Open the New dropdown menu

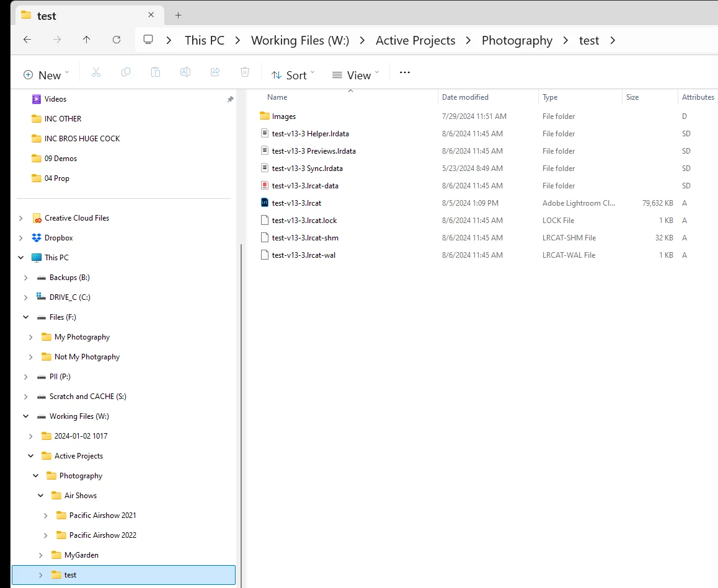[47, 75]
